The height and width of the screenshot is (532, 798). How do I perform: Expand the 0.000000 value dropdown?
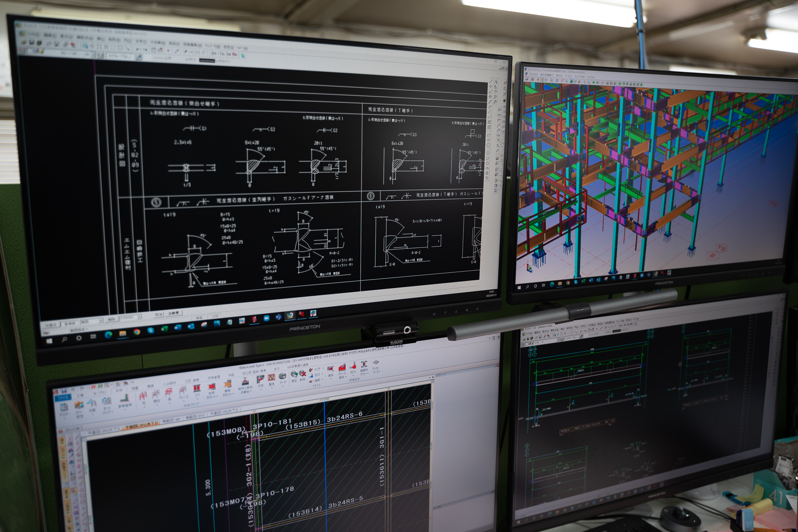pyautogui.click(x=139, y=317)
